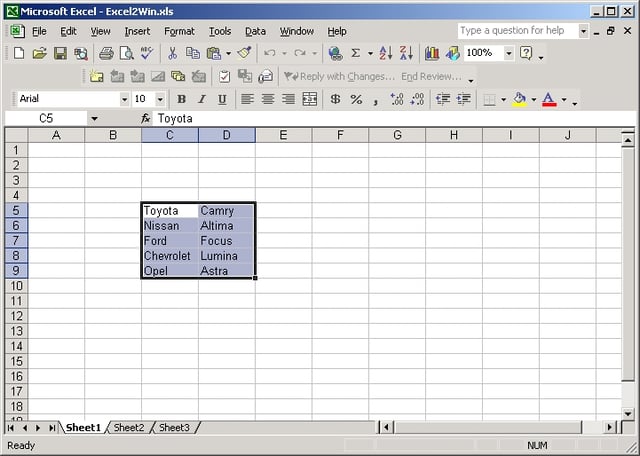The width and height of the screenshot is (640, 456).
Task: Open the Microsoft Excel Help icon
Action: tap(526, 53)
